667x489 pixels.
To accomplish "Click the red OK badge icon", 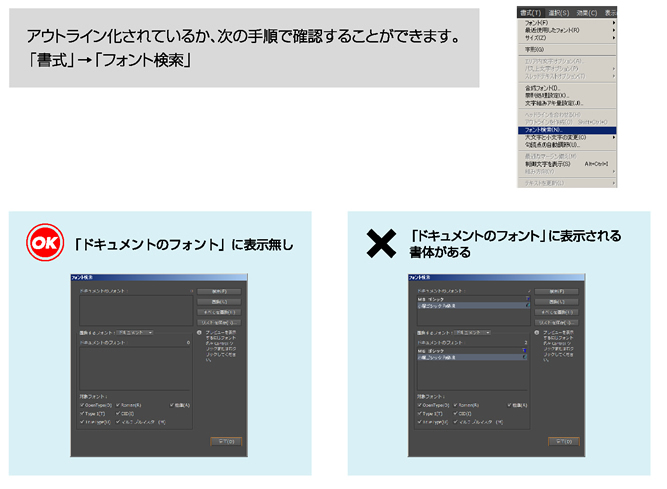I will coord(45,245).
